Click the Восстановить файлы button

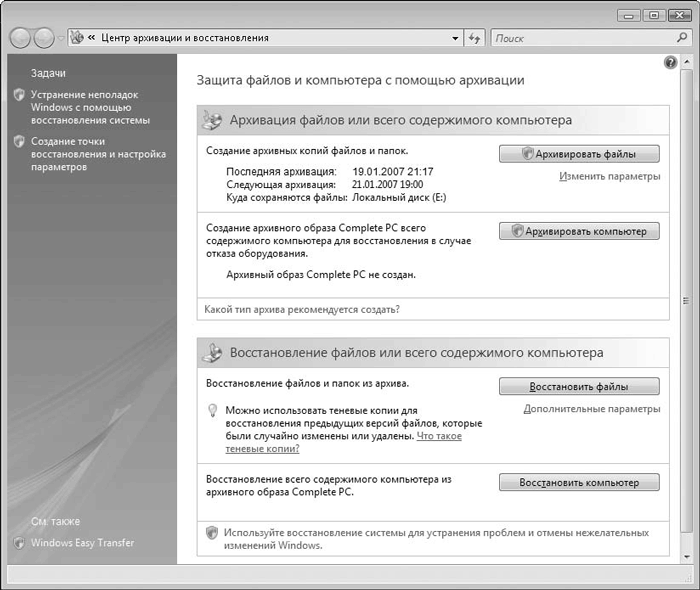click(x=579, y=386)
